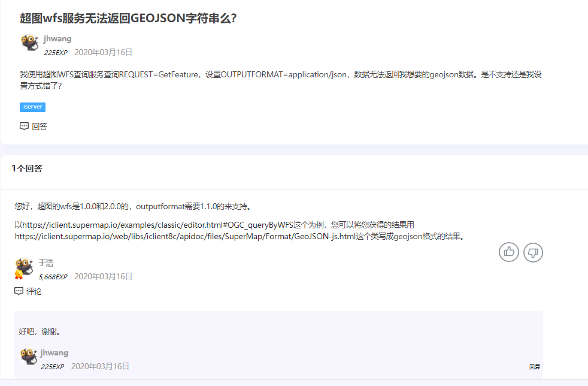This screenshot has height=386, width=588.
Task: Click the 225EXP text under the question author
Action: 56,53
